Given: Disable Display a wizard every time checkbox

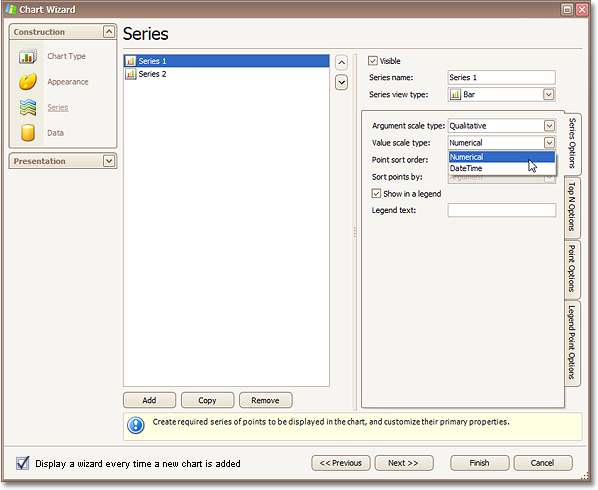Looking at the screenshot, I should 23,463.
